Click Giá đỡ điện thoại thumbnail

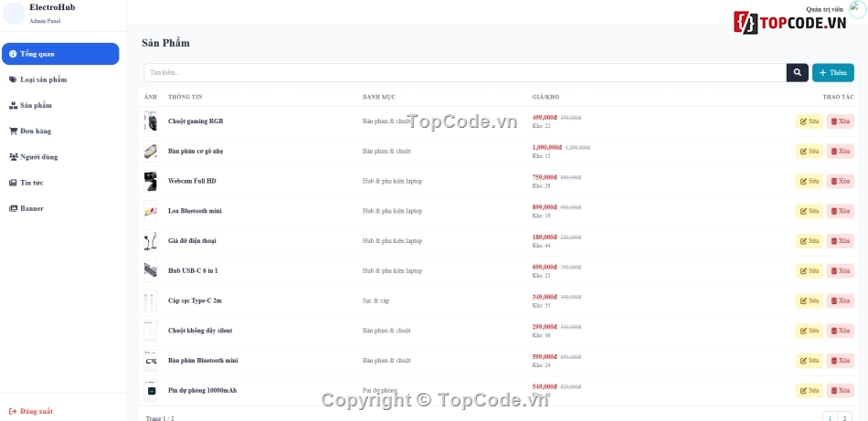click(151, 241)
